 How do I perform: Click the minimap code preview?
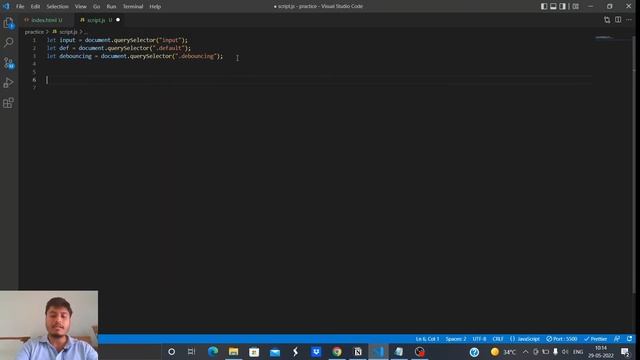coord(604,38)
